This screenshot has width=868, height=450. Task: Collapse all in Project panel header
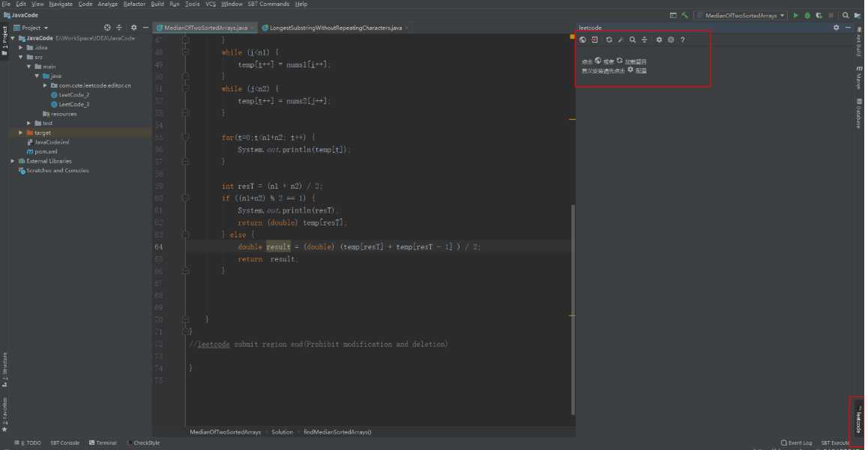pyautogui.click(x=119, y=28)
